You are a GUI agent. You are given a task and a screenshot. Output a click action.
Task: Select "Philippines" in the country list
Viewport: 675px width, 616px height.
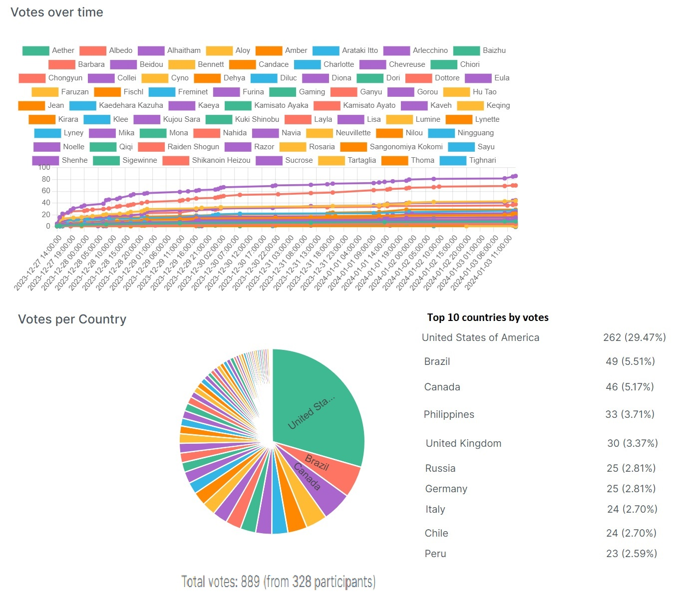449,414
